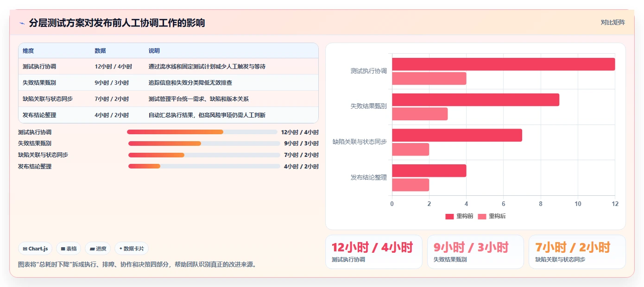This screenshot has width=644, height=287.
Task: Click progress list label 测试执行协调
Action: pos(35,132)
